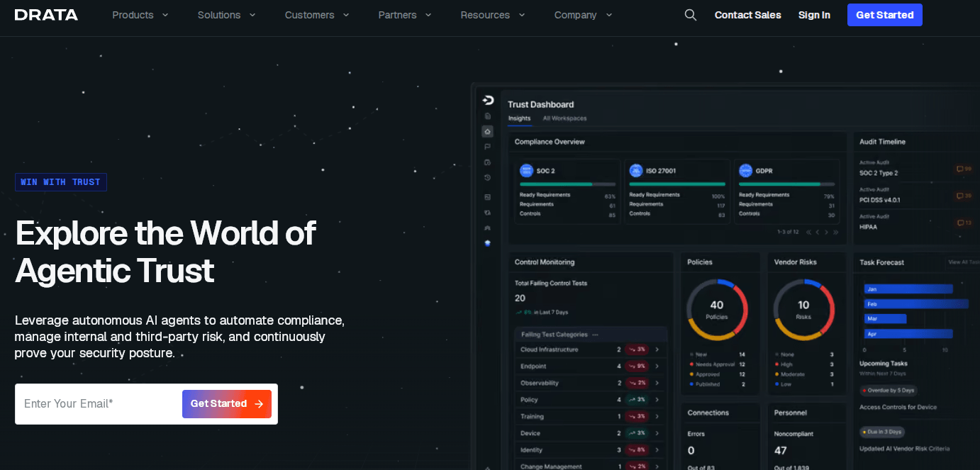Image resolution: width=980 pixels, height=470 pixels.
Task: Click the 8% trend badge in Identity row
Action: (x=637, y=450)
